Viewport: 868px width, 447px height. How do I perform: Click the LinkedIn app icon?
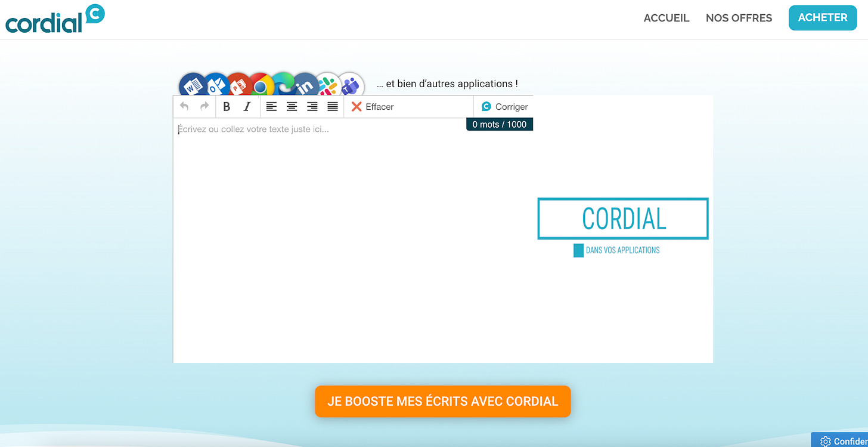(305, 85)
